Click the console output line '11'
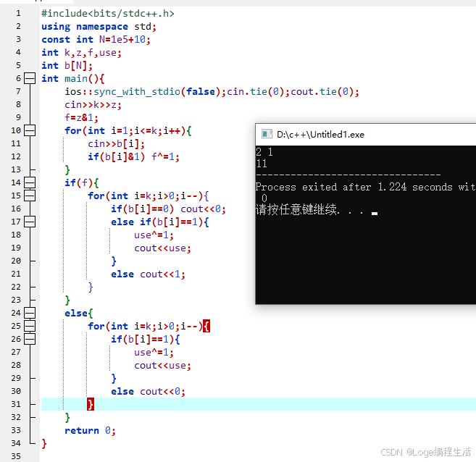Image resolution: width=476 pixels, height=462 pixels. (262, 164)
